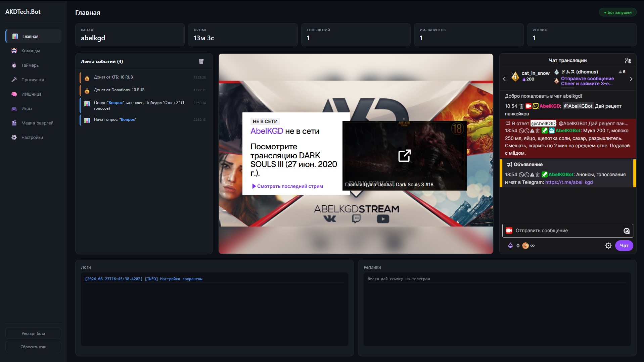Viewport: 644px width, 362px height.
Task: Click the Сообщений counter card value
Action: (308, 38)
